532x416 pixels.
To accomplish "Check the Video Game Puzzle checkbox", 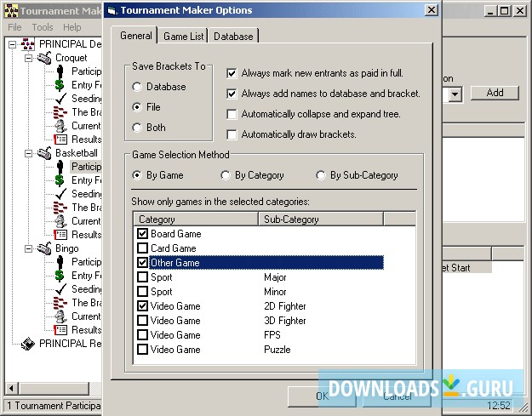I will click(142, 349).
